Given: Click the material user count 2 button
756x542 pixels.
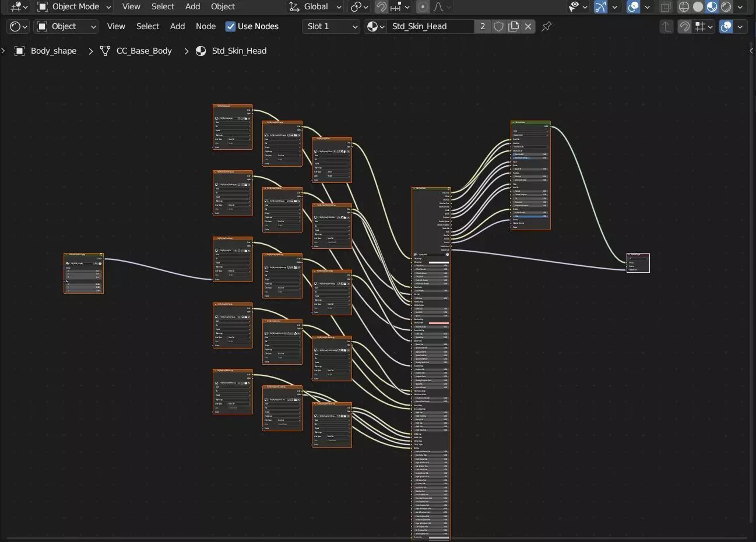Looking at the screenshot, I should tap(483, 26).
